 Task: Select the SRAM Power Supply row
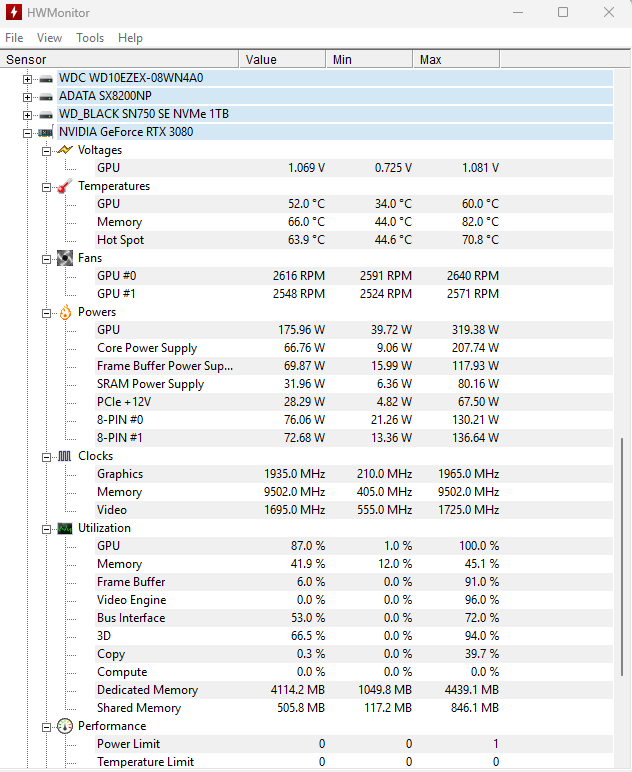(354, 384)
